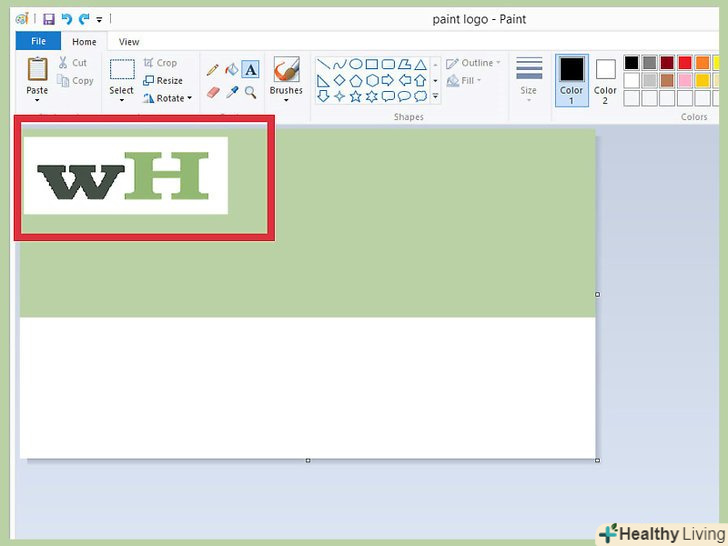Switch to the Home tab
Image resolution: width=728 pixels, height=546 pixels.
[x=84, y=41]
